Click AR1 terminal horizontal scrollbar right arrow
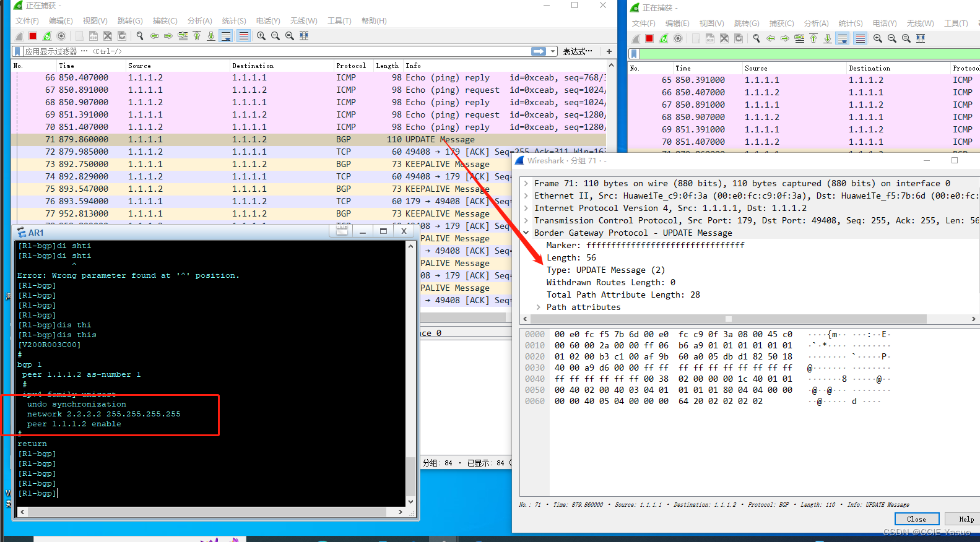This screenshot has height=542, width=980. point(401,512)
